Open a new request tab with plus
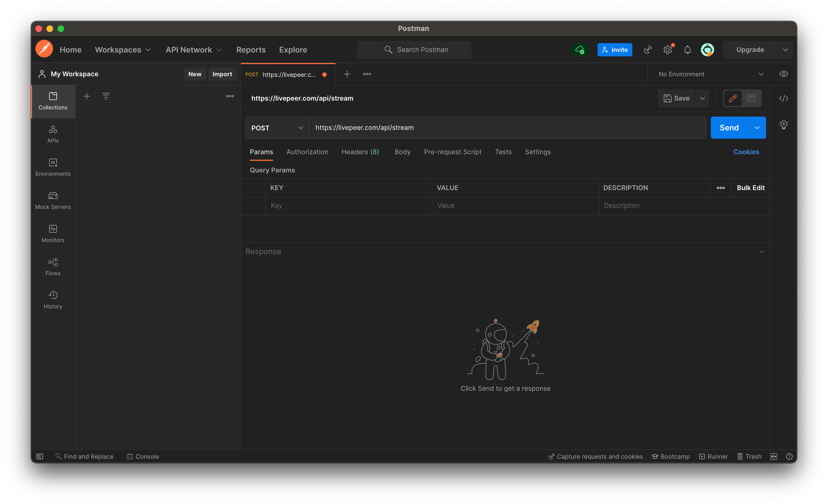This screenshot has width=828, height=504. point(347,74)
